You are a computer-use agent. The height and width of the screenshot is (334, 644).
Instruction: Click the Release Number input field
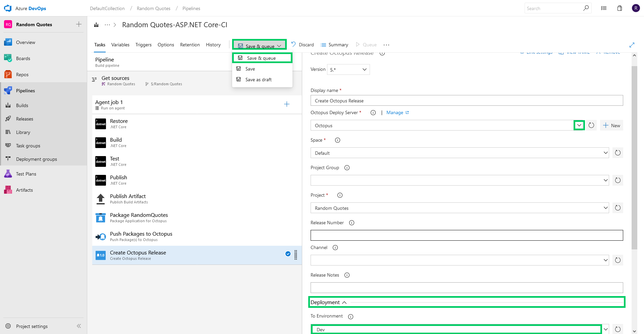(x=467, y=235)
